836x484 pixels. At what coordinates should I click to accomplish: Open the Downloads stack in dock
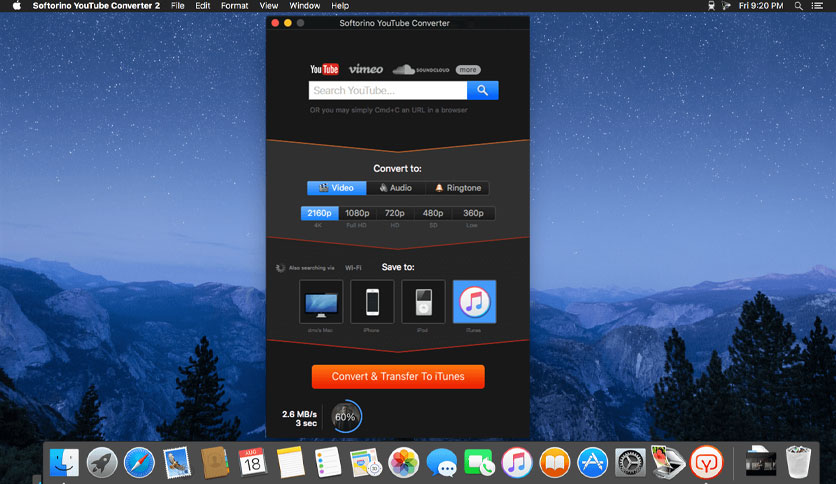[760, 462]
